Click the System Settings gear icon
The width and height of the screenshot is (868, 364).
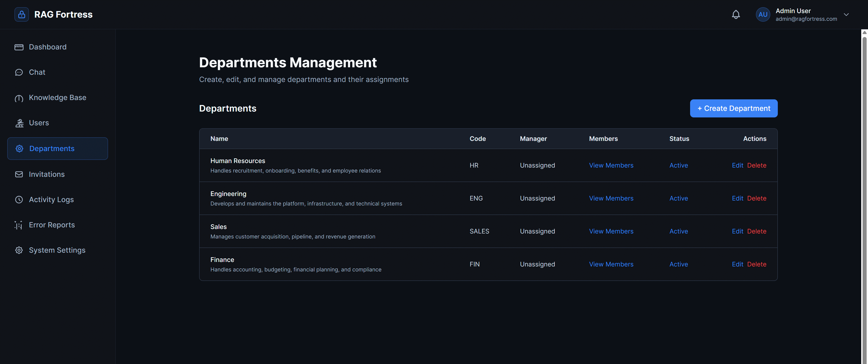19,250
